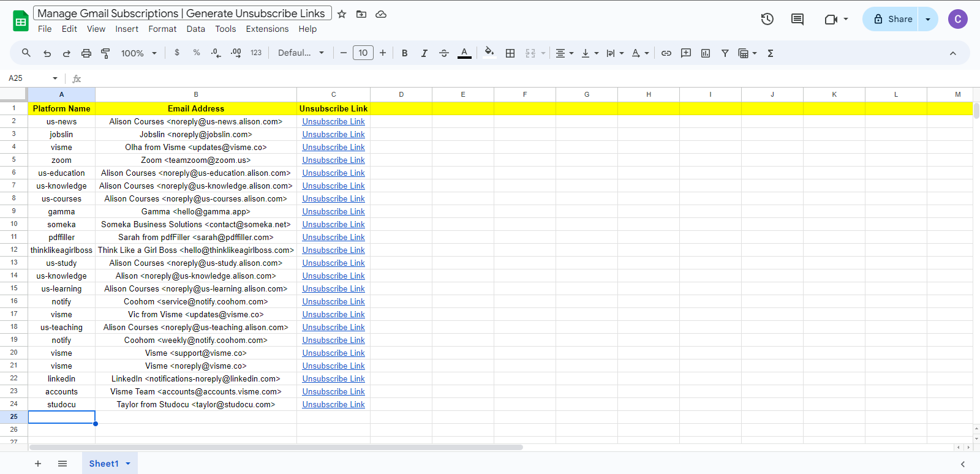Undo the last action
The height and width of the screenshot is (474, 980).
47,53
